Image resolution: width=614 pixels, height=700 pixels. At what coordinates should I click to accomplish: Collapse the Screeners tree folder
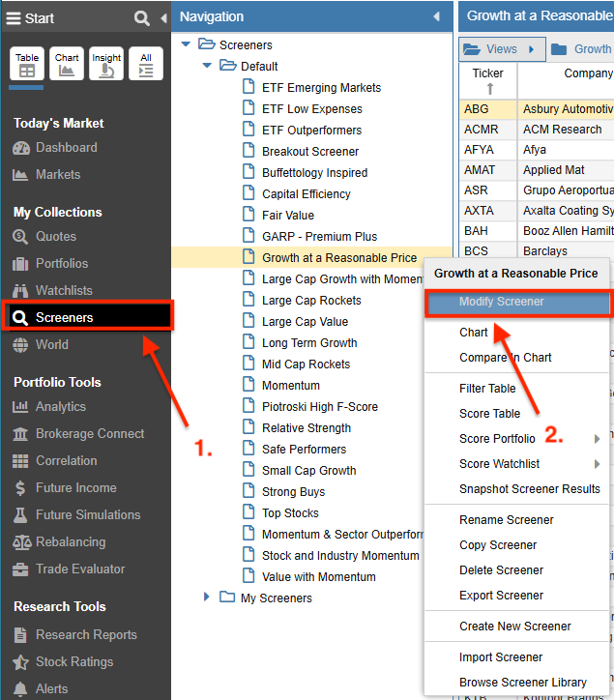pyautogui.click(x=186, y=44)
